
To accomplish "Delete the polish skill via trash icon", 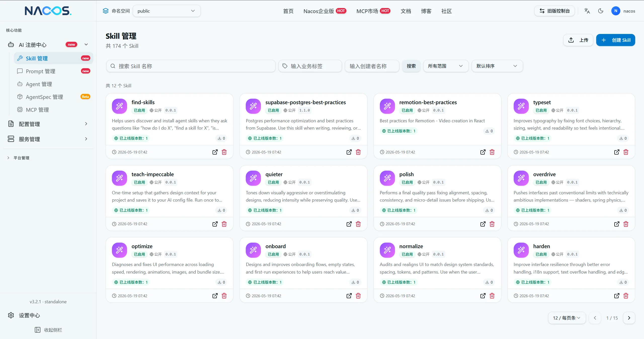I will (492, 224).
